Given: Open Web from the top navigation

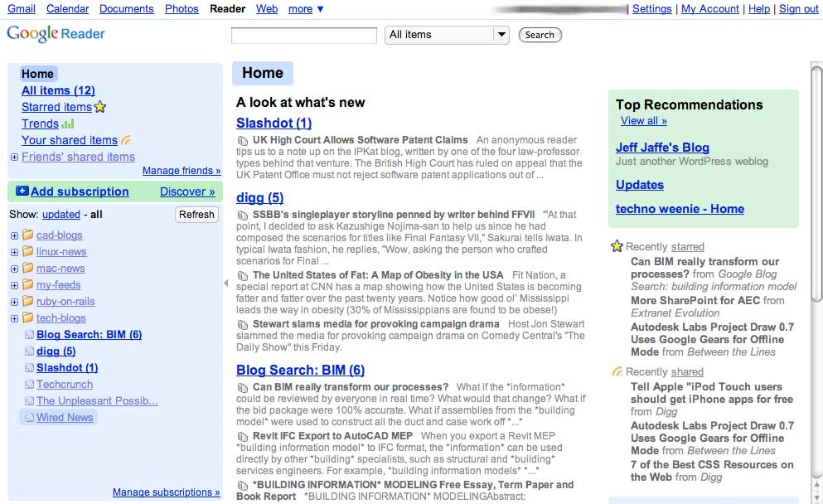Looking at the screenshot, I should [267, 9].
